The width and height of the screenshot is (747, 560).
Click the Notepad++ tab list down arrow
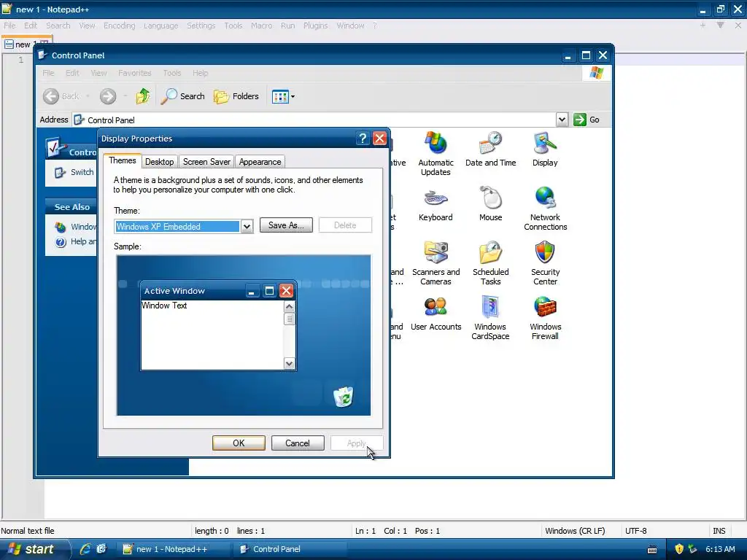click(x=720, y=26)
